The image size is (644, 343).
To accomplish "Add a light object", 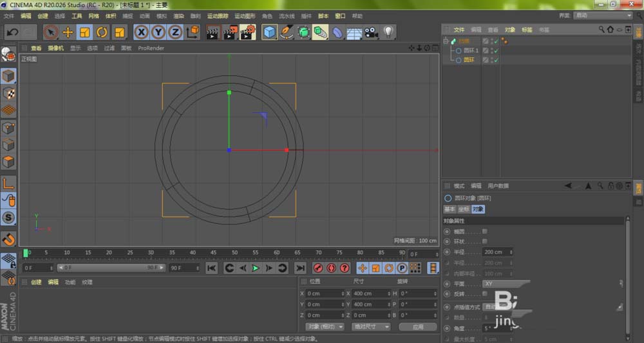I will (388, 32).
